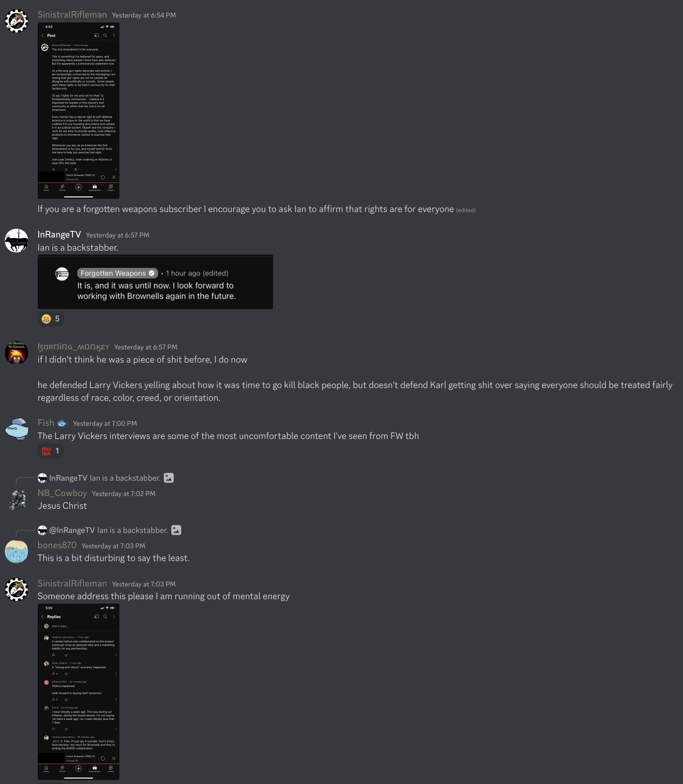Image resolution: width=683 pixels, height=784 pixels.
Task: Open SinistralRifleman's avatar on the first message
Action: [x=17, y=21]
